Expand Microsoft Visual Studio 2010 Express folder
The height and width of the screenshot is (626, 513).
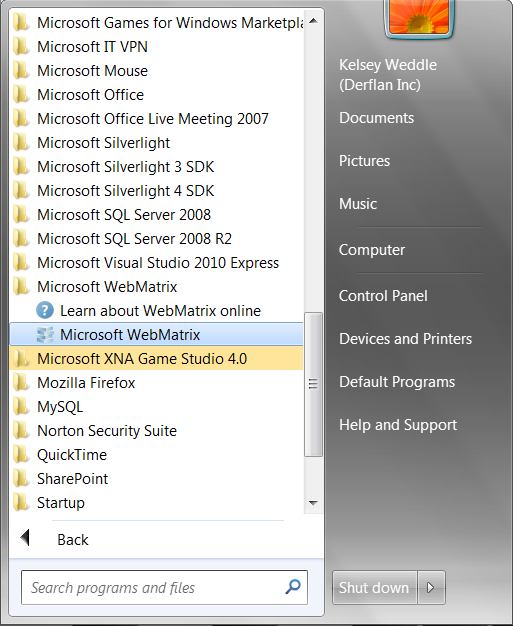tap(156, 262)
